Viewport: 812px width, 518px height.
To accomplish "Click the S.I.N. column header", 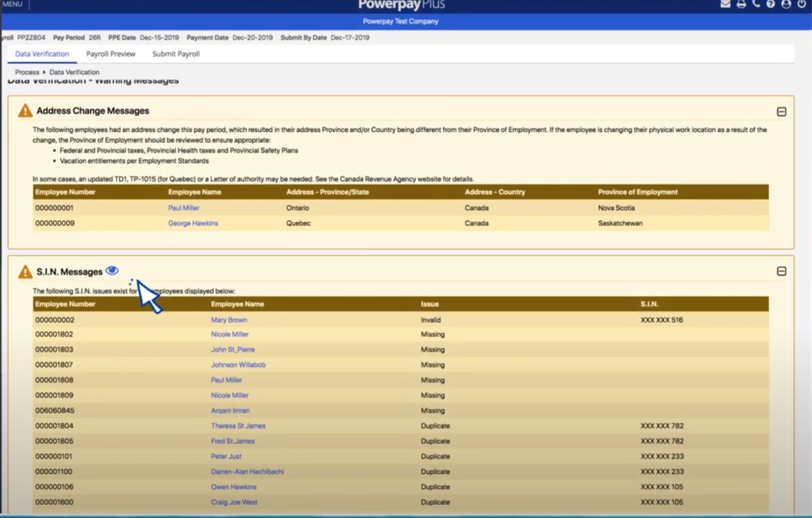I will [x=649, y=304].
